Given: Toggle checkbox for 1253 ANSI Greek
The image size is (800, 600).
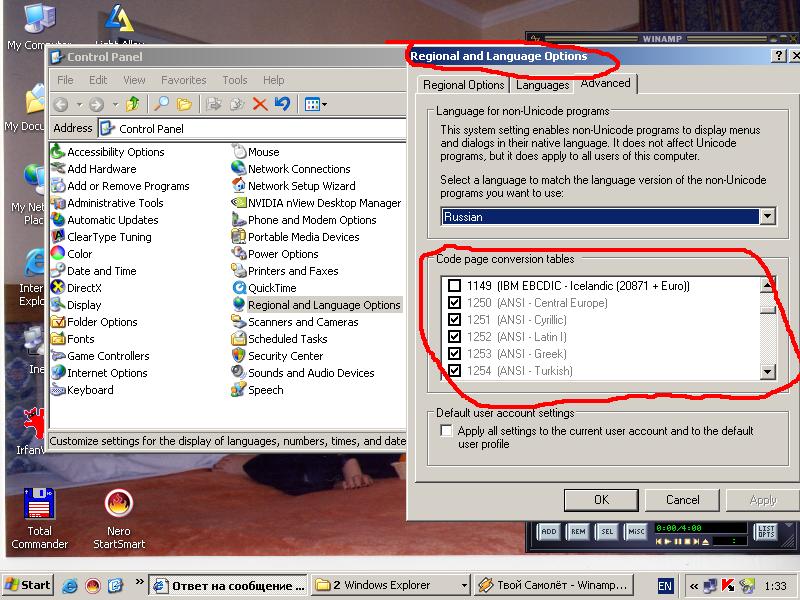Looking at the screenshot, I should coord(454,354).
